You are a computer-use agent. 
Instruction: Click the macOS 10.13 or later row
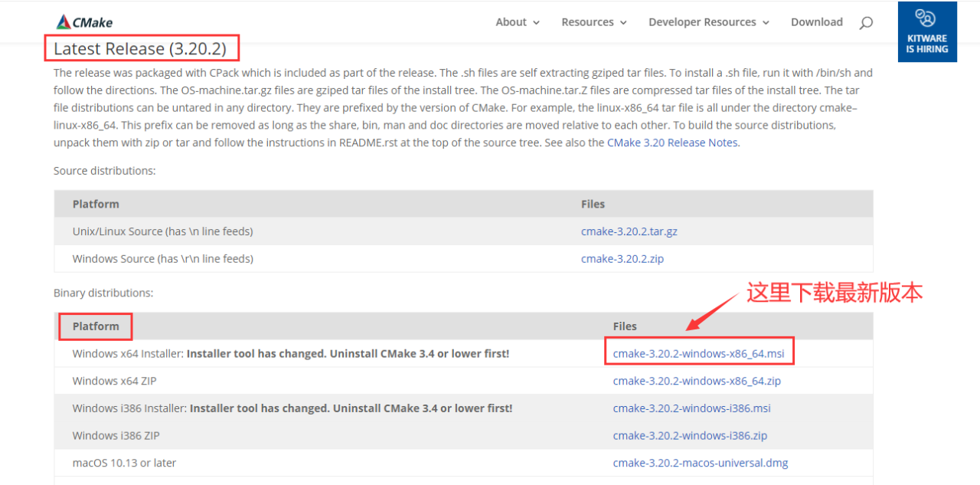click(x=463, y=463)
